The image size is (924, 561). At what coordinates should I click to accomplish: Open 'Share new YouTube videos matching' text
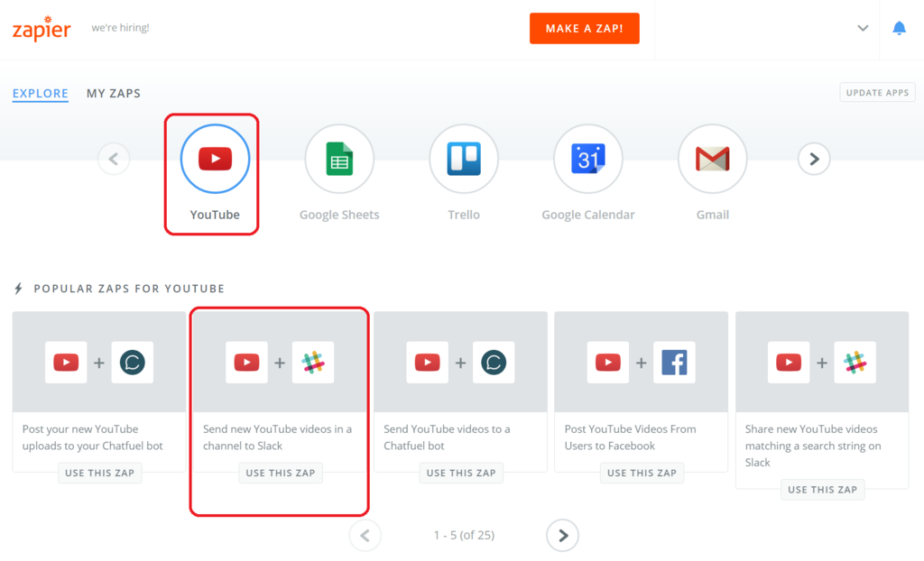coord(813,446)
